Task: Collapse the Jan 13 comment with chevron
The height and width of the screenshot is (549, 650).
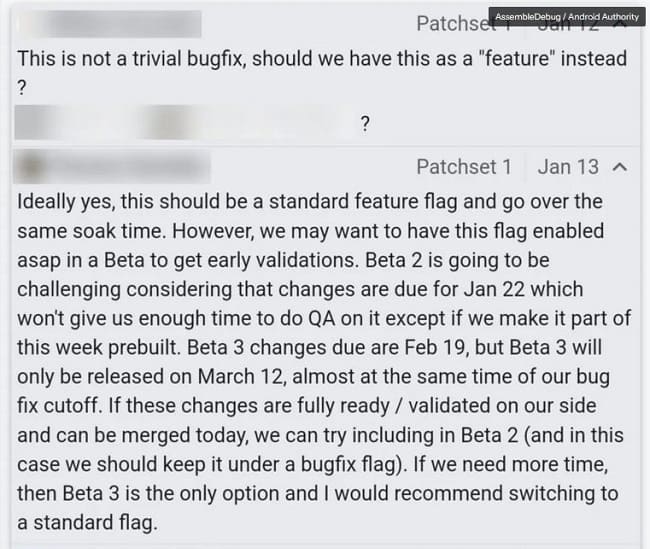Action: (x=620, y=167)
